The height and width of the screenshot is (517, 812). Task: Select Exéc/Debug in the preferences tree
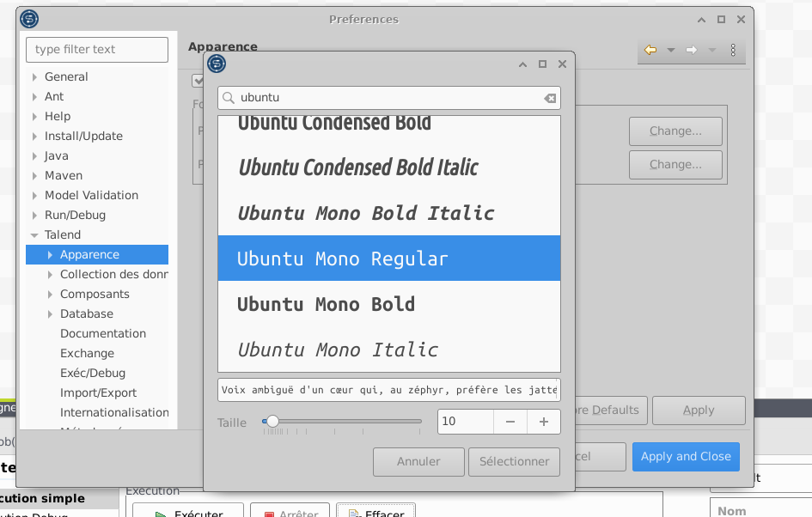[93, 373]
